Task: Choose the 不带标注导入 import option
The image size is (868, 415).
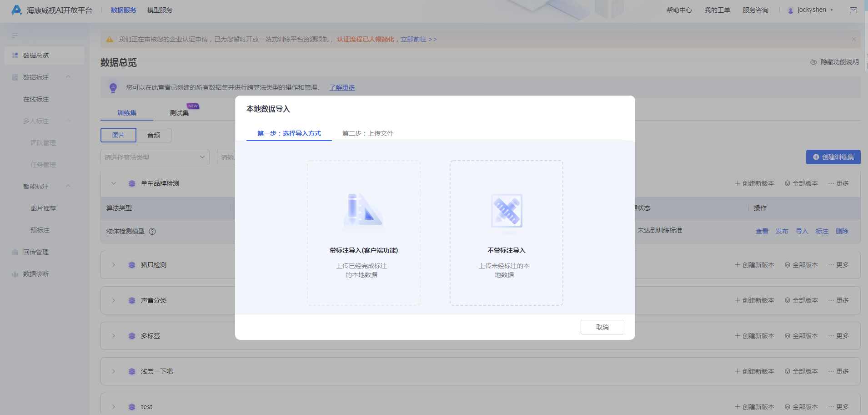Action: (506, 233)
